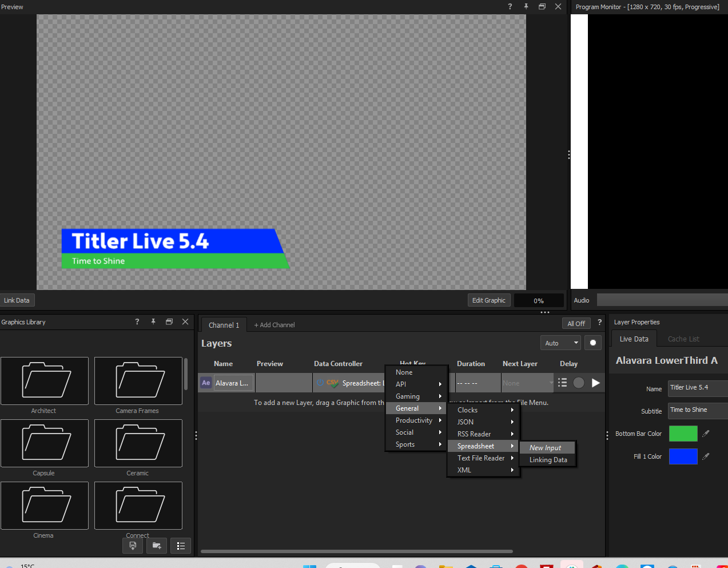Pick eyedropper for Bottom Bar Color
The width and height of the screenshot is (728, 568).
pyautogui.click(x=706, y=434)
